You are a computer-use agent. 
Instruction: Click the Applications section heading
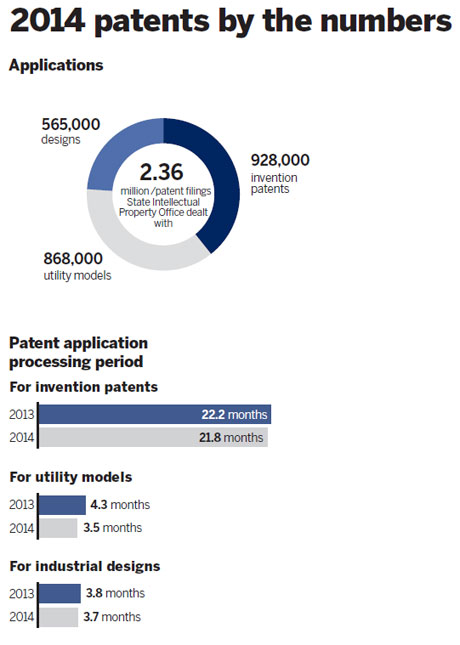click(56, 65)
